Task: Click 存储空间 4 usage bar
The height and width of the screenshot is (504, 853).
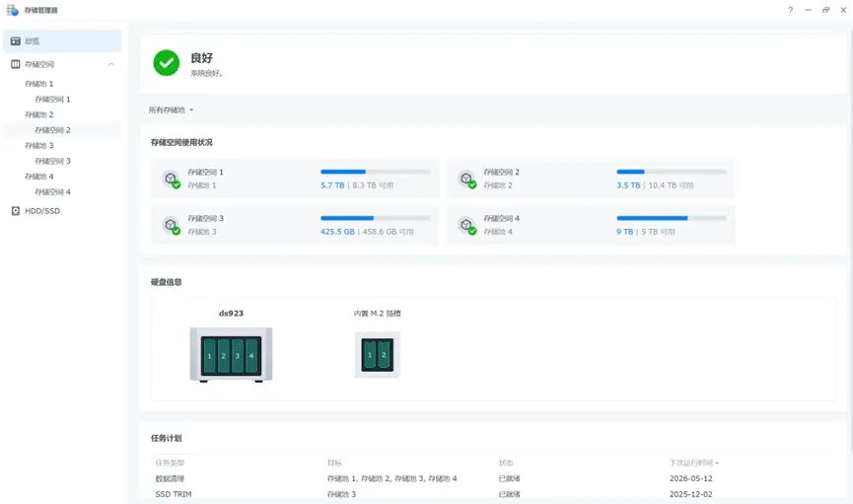Action: [x=672, y=218]
